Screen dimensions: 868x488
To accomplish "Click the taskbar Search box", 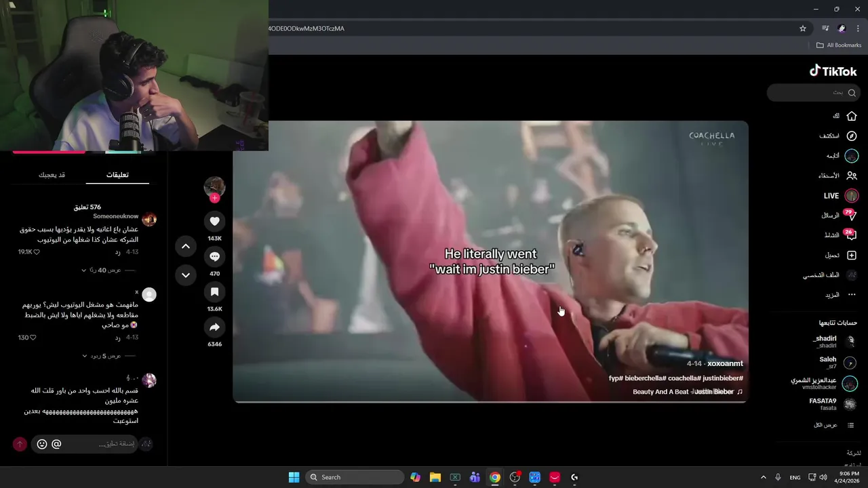I will 355,477.
